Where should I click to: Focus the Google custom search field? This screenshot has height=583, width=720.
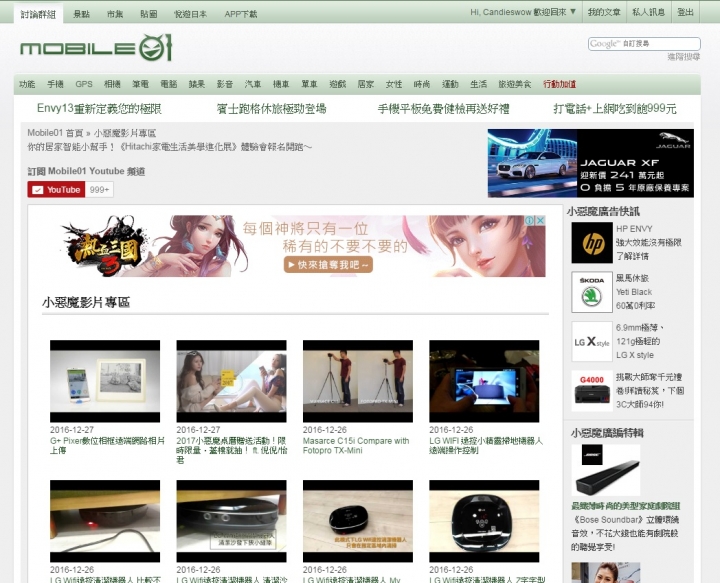pyautogui.click(x=644, y=44)
